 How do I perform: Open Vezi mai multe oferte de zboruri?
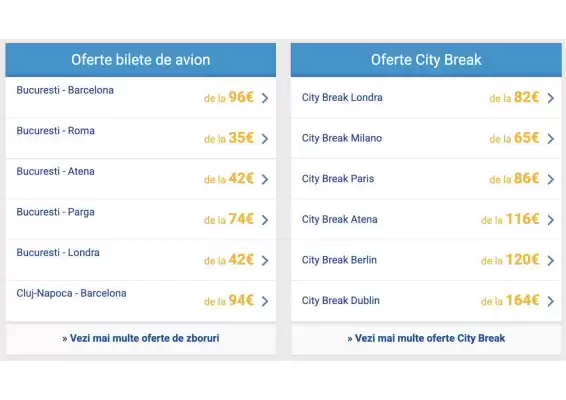(141, 339)
